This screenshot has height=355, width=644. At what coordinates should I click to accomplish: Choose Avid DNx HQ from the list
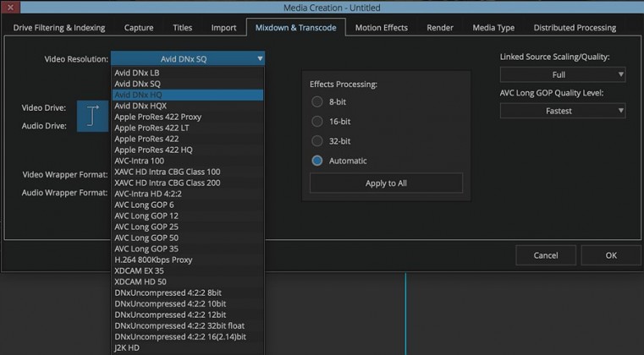tap(139, 95)
